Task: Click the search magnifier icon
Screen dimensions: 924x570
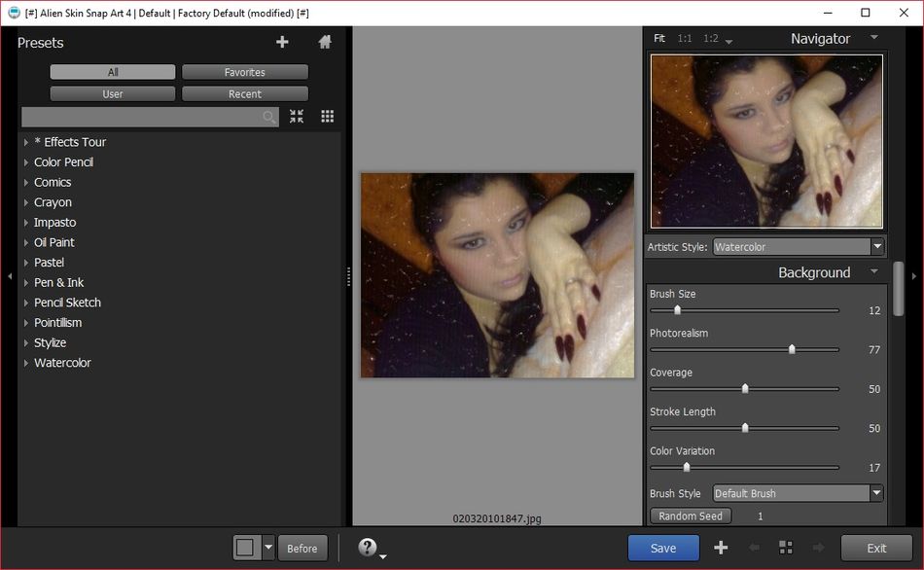Action: tap(268, 117)
